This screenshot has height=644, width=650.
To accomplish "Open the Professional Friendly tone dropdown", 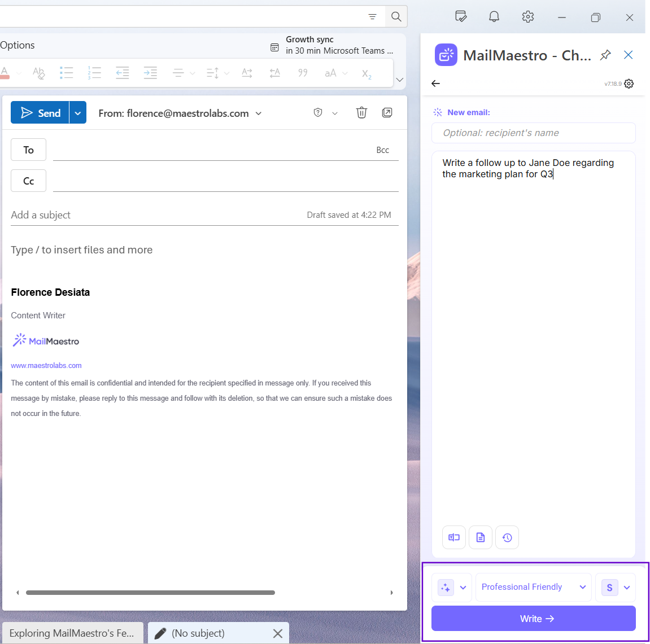I will (534, 587).
